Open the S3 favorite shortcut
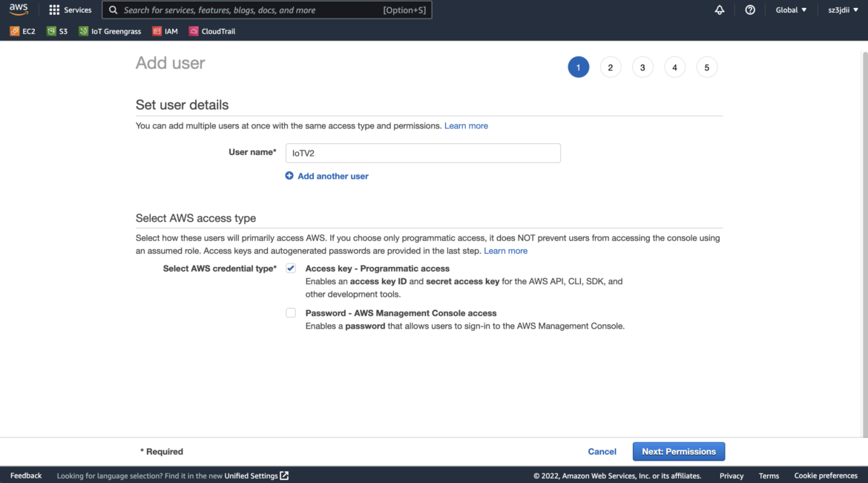Image resolution: width=868 pixels, height=483 pixels. point(57,31)
